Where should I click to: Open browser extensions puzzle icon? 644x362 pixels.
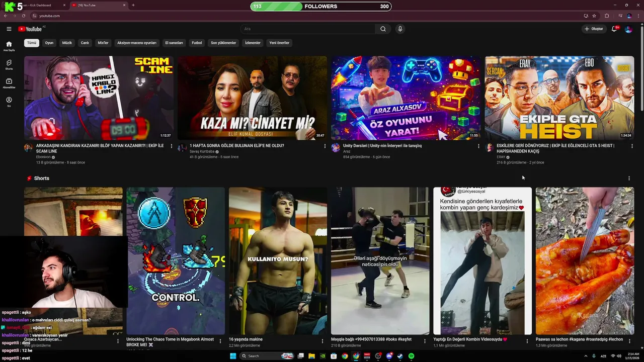coord(607,16)
